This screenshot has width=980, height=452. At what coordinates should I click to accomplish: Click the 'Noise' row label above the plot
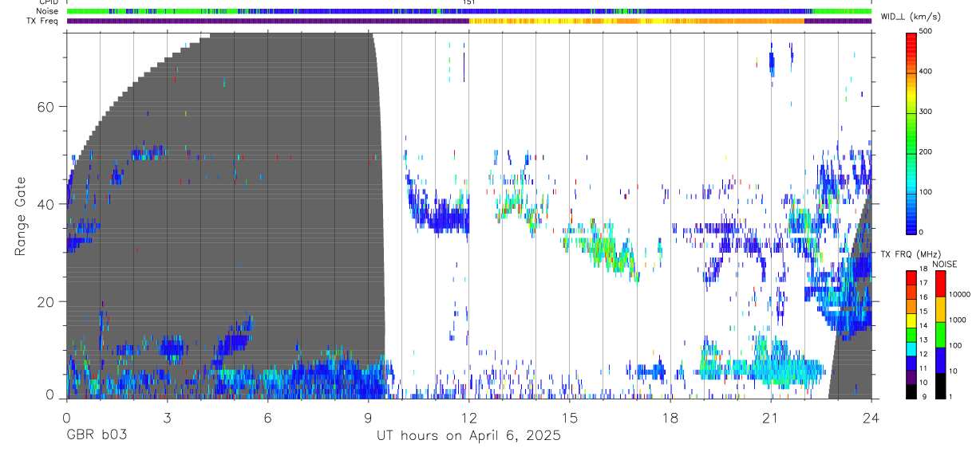pos(48,11)
